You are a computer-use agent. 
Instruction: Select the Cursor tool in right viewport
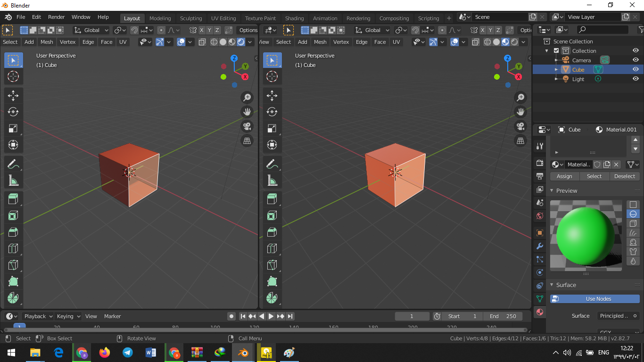(x=272, y=76)
